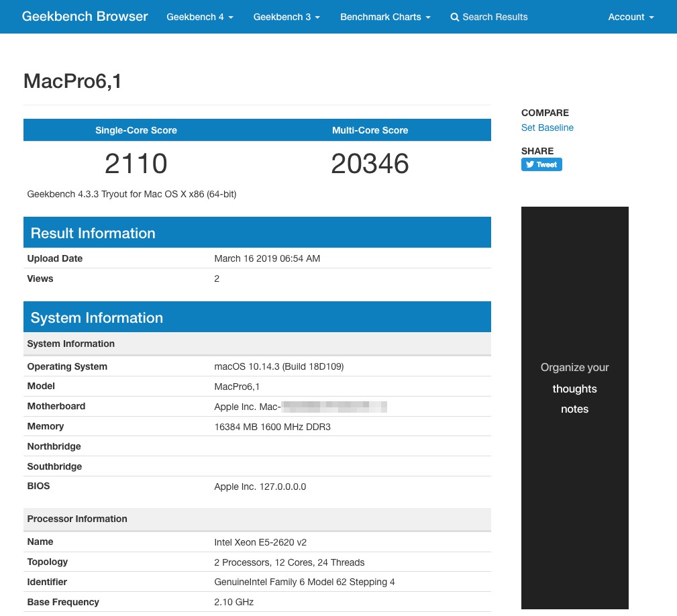Click the Base Frequency row label
The width and height of the screenshot is (677, 616).
(63, 602)
